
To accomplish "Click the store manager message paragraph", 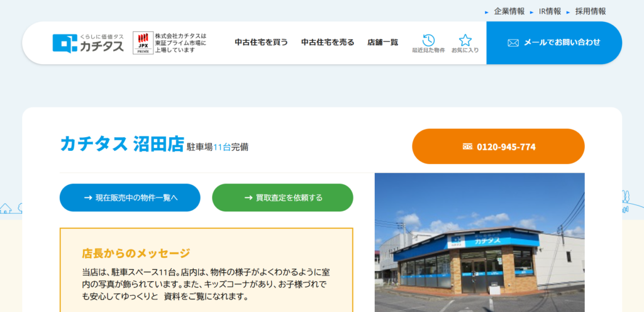I will pos(206,284).
